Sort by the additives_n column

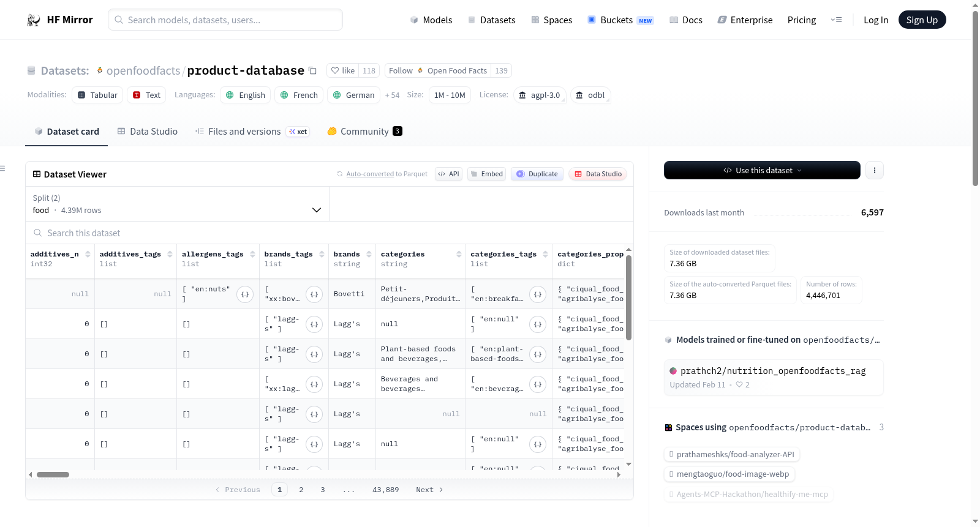pyautogui.click(x=88, y=254)
